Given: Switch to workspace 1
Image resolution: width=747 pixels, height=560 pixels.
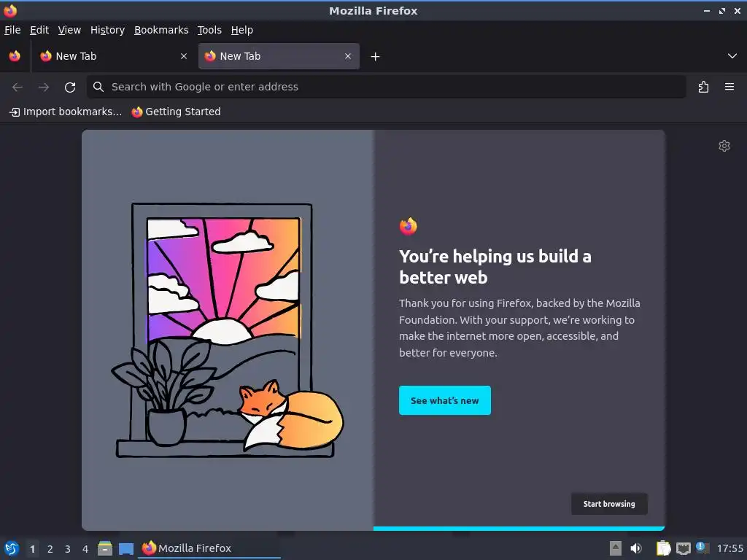Looking at the screenshot, I should (32, 549).
